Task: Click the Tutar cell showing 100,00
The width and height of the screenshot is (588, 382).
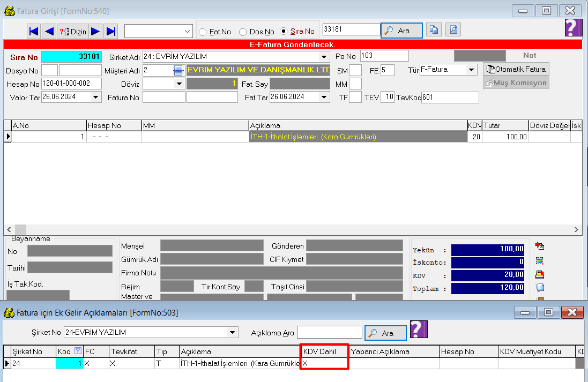Action: pos(505,137)
